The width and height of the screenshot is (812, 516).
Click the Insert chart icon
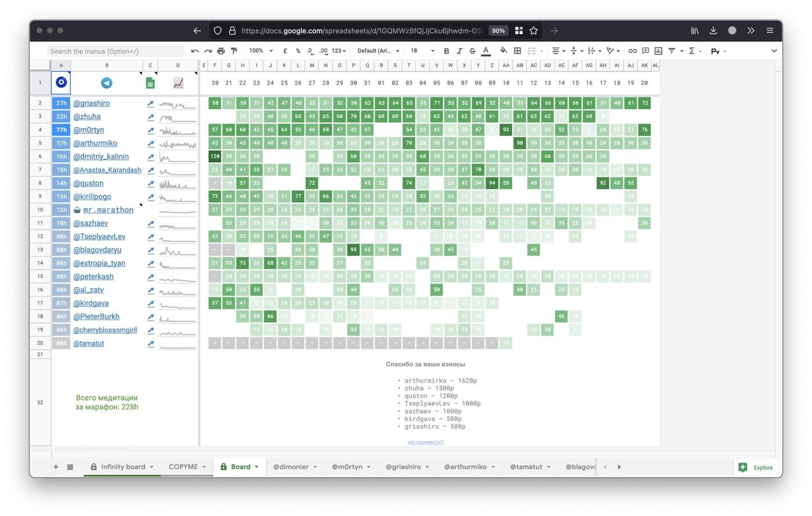[x=658, y=51]
